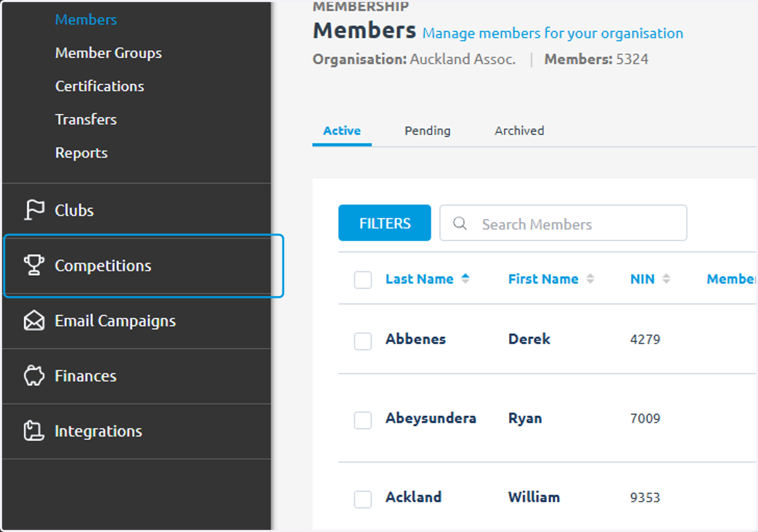
Task: Open the Competitions sidebar section
Action: (136, 266)
